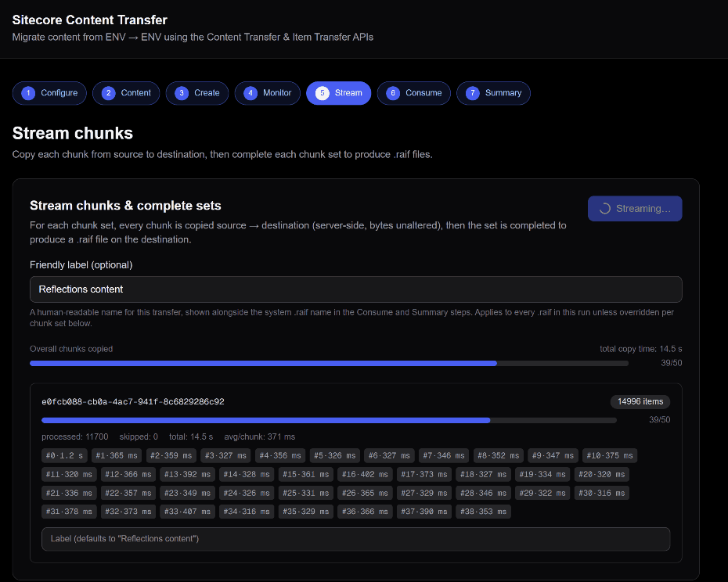
Task: Click the chunk chip #16·402 ms
Action: [x=365, y=474]
